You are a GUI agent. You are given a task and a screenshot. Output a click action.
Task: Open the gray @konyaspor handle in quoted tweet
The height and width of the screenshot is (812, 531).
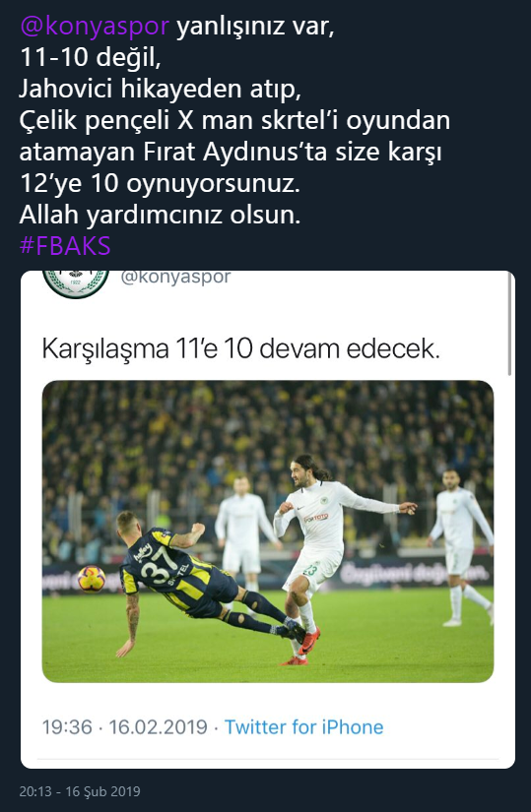[x=175, y=277]
